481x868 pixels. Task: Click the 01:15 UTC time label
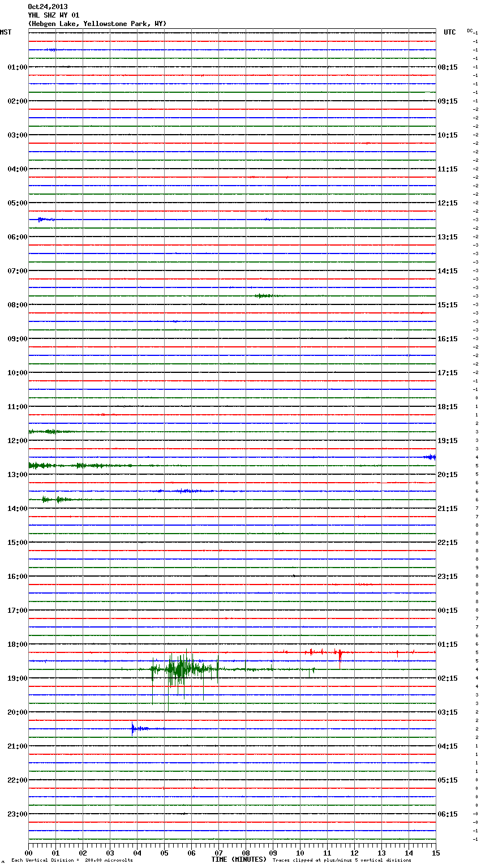448,644
